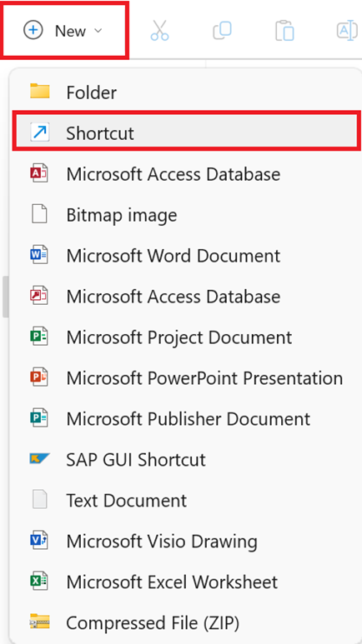The image size is (362, 644).
Task: Click the Paste clipboard icon
Action: pos(284,31)
